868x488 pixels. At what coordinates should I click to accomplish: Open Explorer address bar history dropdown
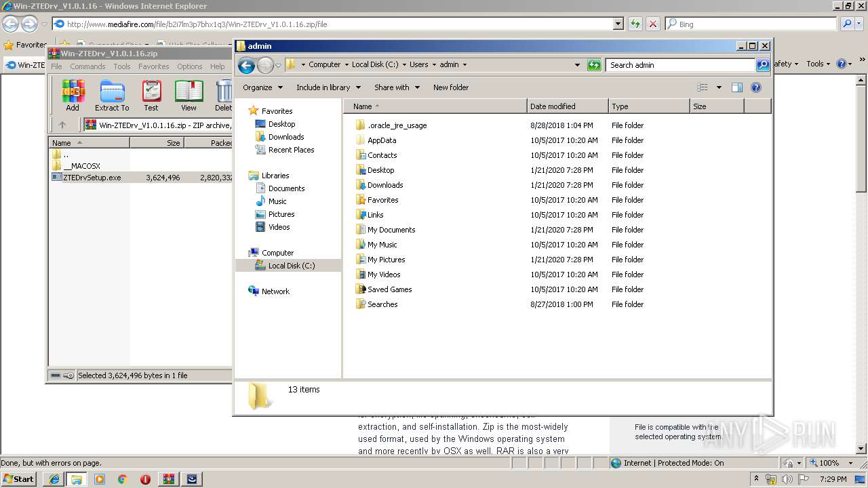[x=577, y=65]
